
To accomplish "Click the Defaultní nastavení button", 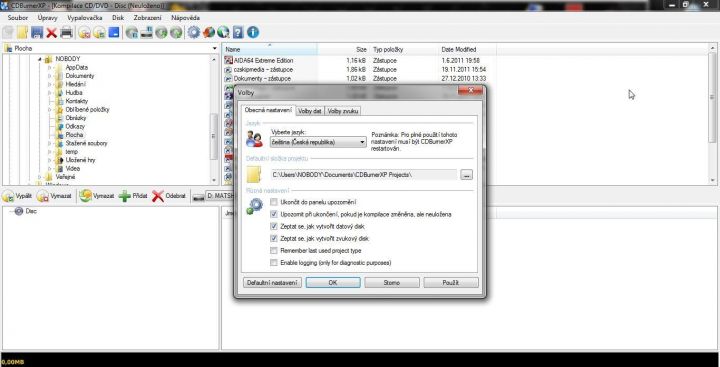I will tap(272, 283).
